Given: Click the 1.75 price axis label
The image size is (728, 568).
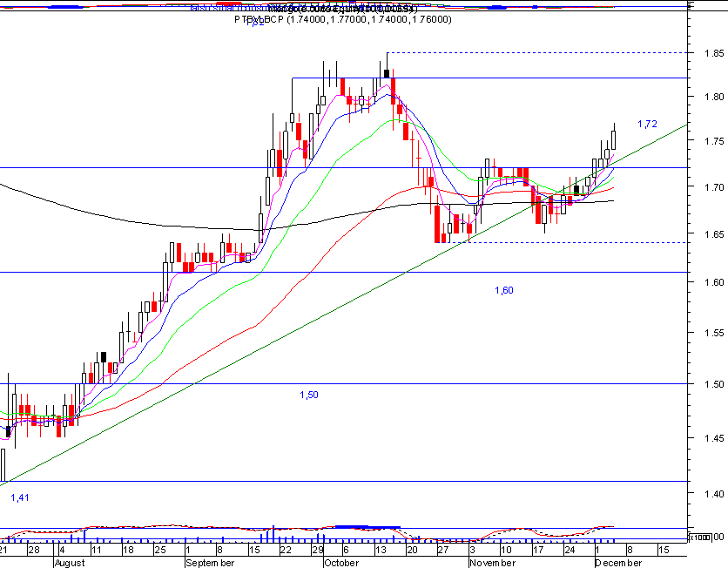Looking at the screenshot, I should [714, 142].
